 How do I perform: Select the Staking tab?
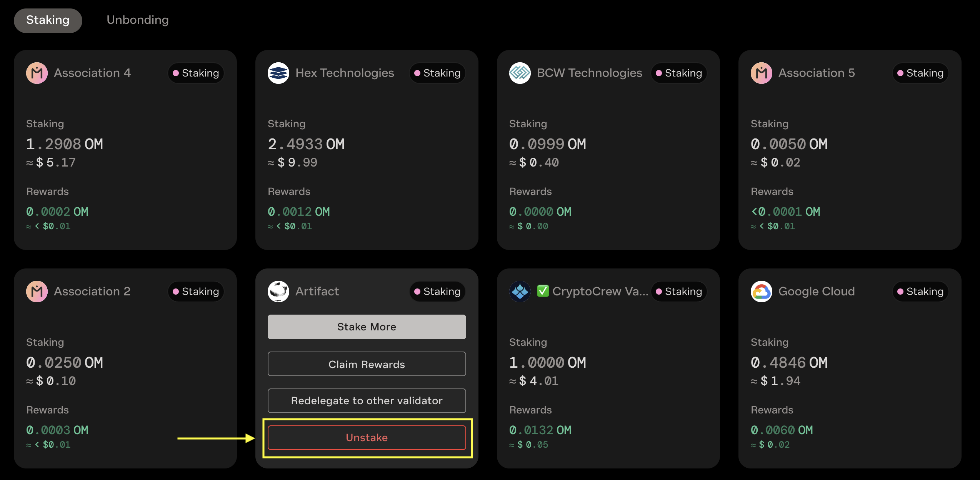(x=48, y=20)
